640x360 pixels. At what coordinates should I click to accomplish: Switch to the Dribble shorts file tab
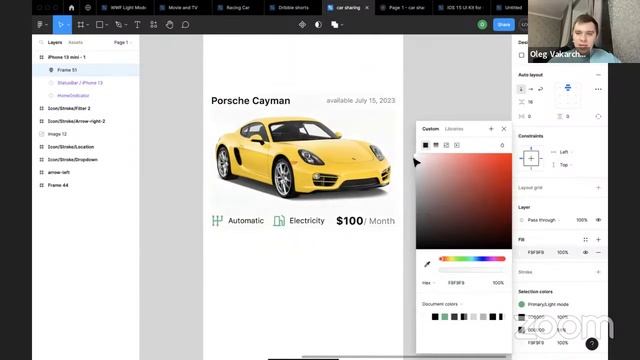tap(293, 8)
